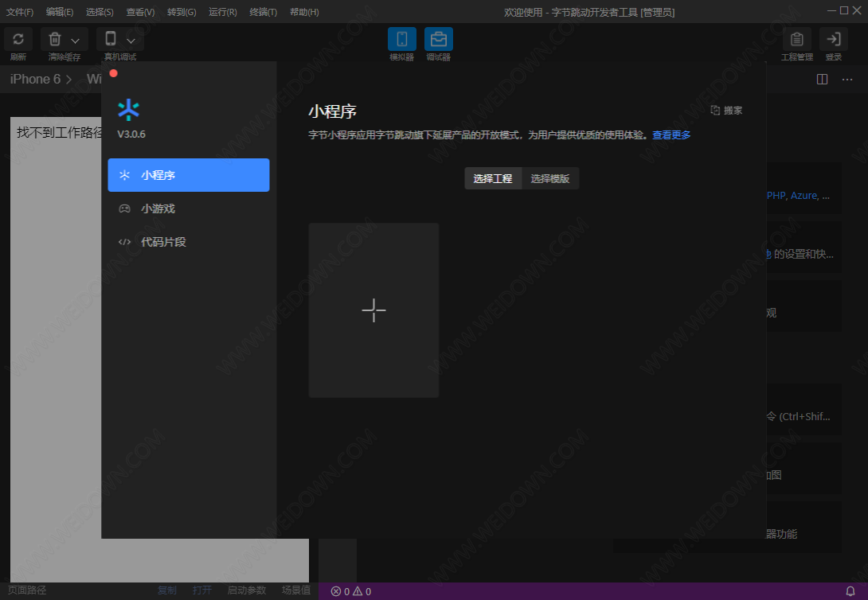Open the more actions ellipsis icon
This screenshot has height=600, width=868.
coord(847,79)
